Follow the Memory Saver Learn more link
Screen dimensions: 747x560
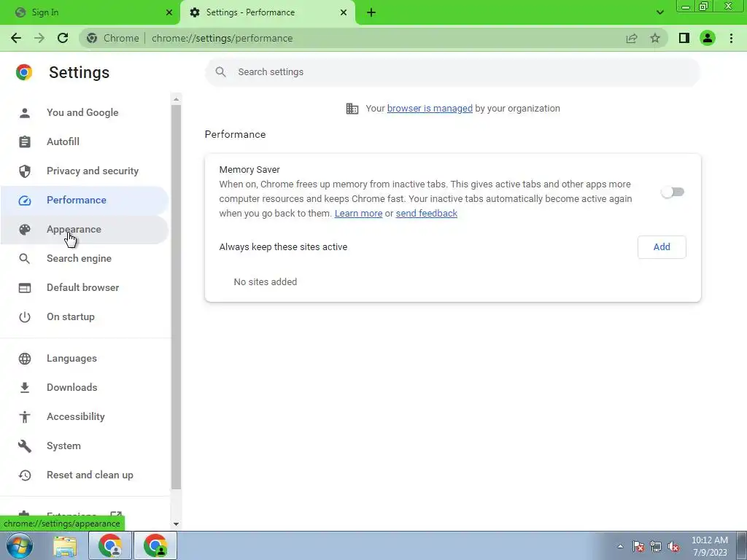(358, 214)
